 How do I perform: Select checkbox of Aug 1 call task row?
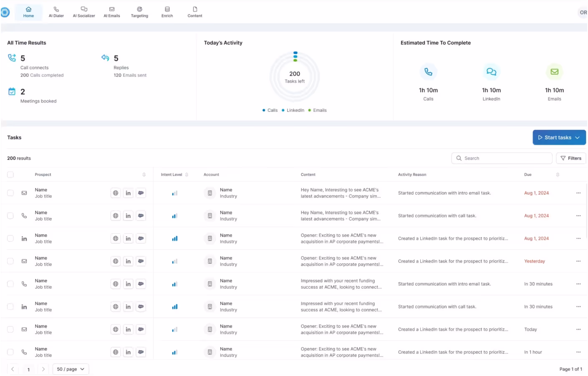[x=10, y=216]
